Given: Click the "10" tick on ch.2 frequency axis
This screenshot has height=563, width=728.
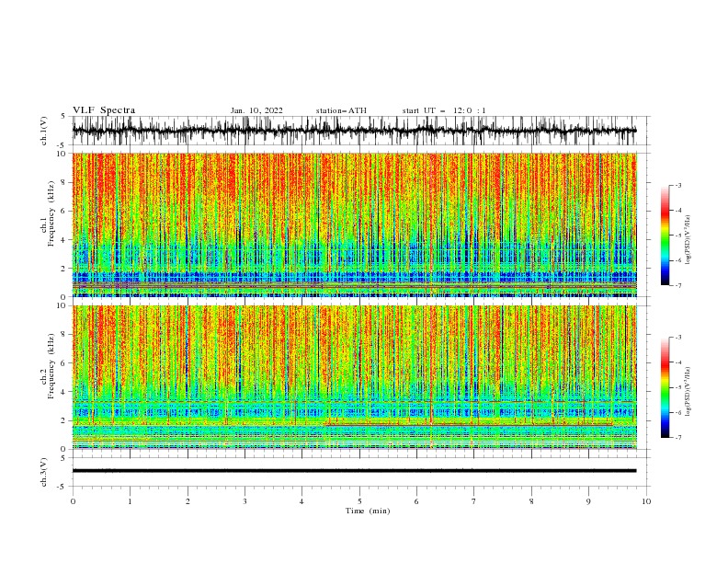Looking at the screenshot, I should point(63,305).
